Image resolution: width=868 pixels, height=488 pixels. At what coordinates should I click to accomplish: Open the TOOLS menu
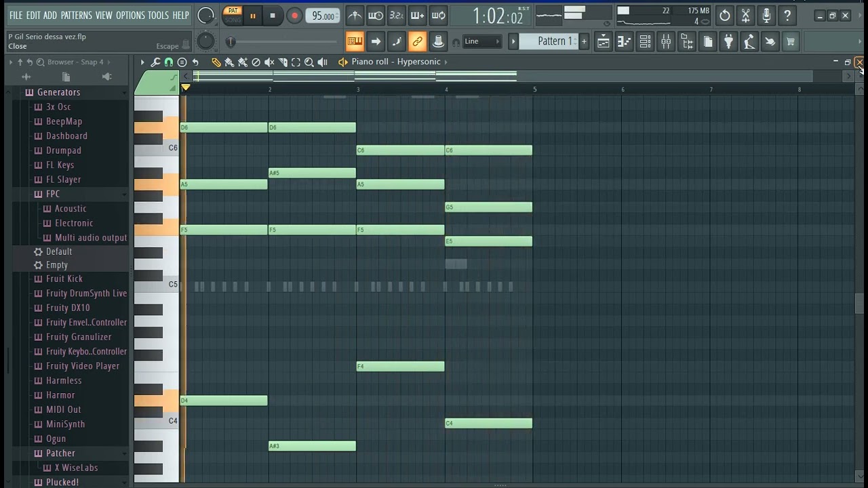(x=158, y=15)
